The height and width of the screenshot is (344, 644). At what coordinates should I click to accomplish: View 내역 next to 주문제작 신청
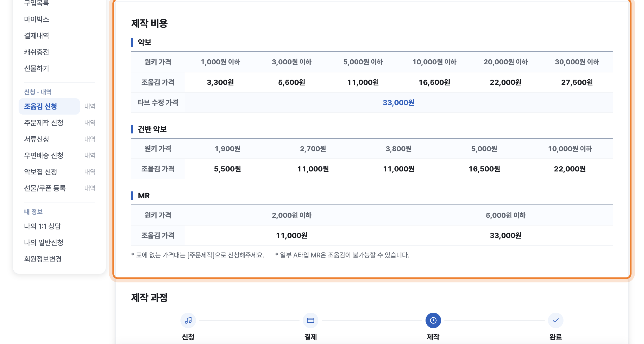click(x=90, y=123)
